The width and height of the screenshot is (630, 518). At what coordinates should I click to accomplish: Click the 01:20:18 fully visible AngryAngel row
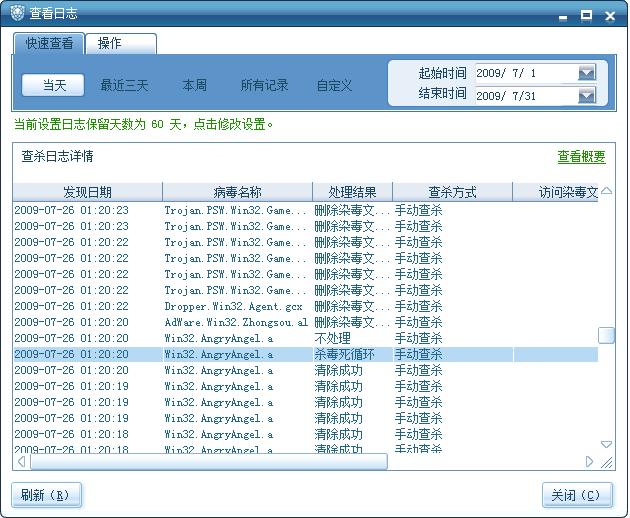[306, 434]
